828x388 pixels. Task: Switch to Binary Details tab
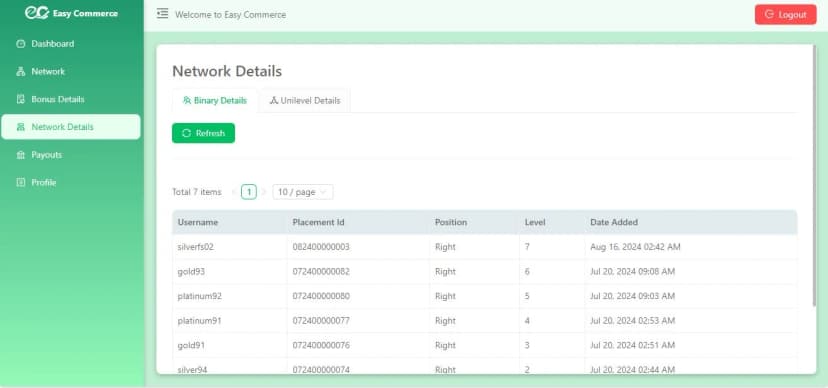pyautogui.click(x=215, y=100)
